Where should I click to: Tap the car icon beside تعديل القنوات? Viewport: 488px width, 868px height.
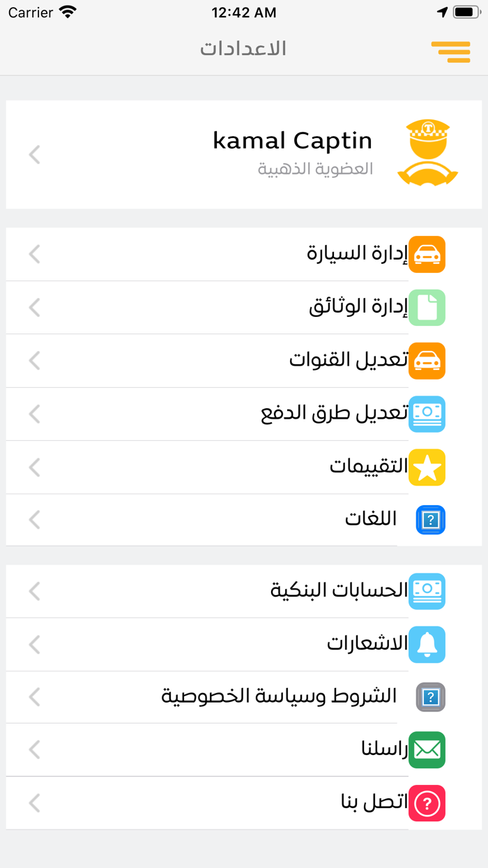pyautogui.click(x=427, y=361)
